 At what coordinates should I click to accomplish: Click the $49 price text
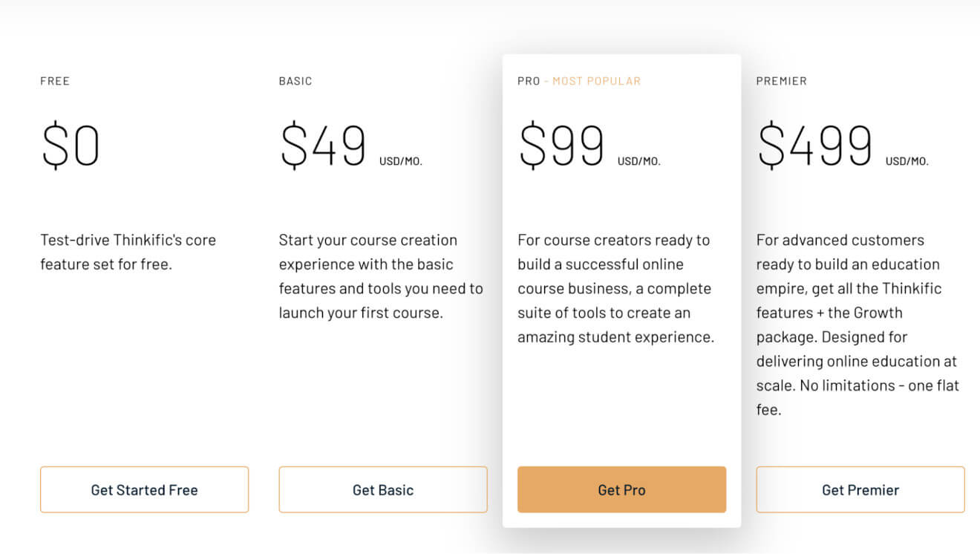[x=323, y=146]
